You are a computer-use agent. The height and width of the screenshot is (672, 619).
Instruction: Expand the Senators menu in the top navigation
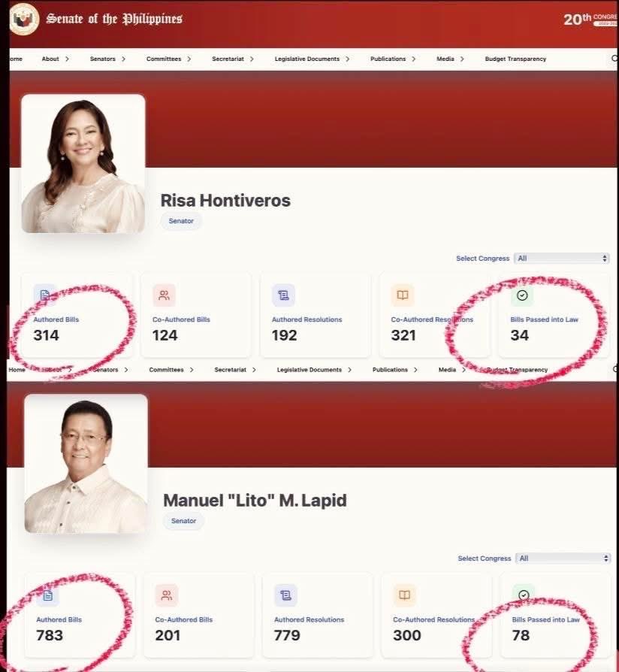[x=107, y=59]
